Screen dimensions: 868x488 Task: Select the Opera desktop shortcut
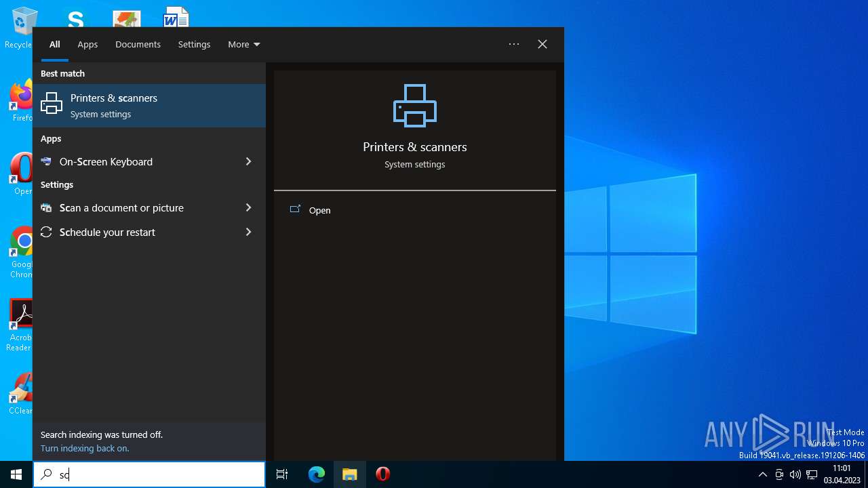[20, 174]
